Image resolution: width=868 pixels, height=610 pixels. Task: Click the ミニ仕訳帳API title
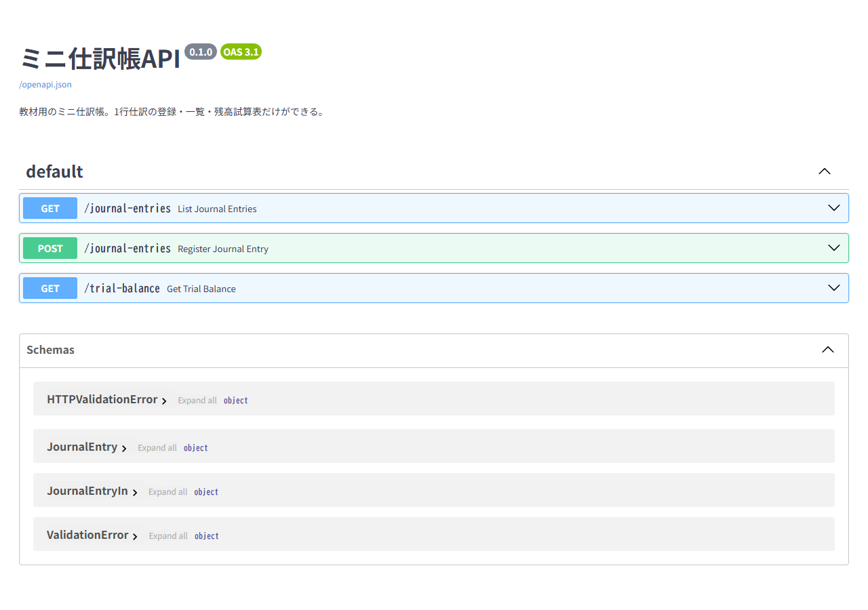tap(100, 59)
